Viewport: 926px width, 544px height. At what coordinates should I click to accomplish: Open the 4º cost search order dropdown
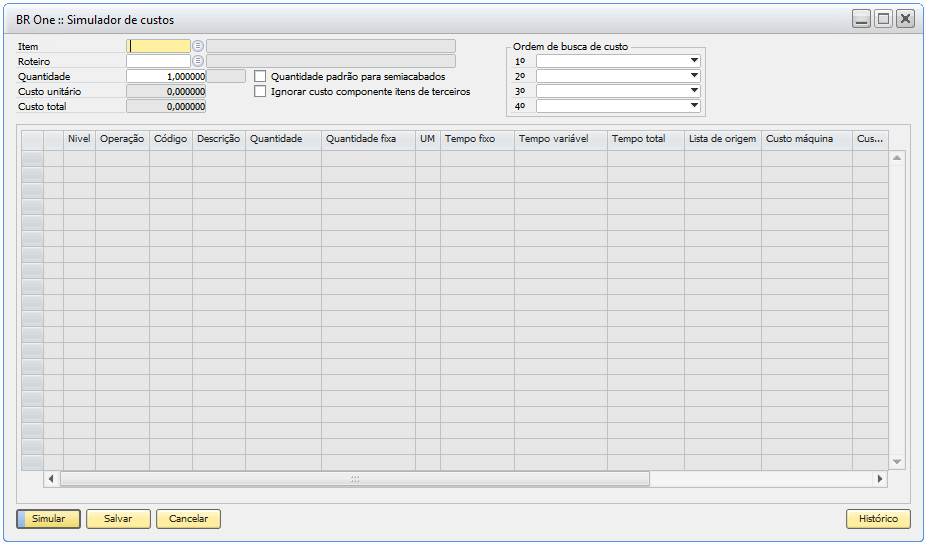pyautogui.click(x=694, y=105)
